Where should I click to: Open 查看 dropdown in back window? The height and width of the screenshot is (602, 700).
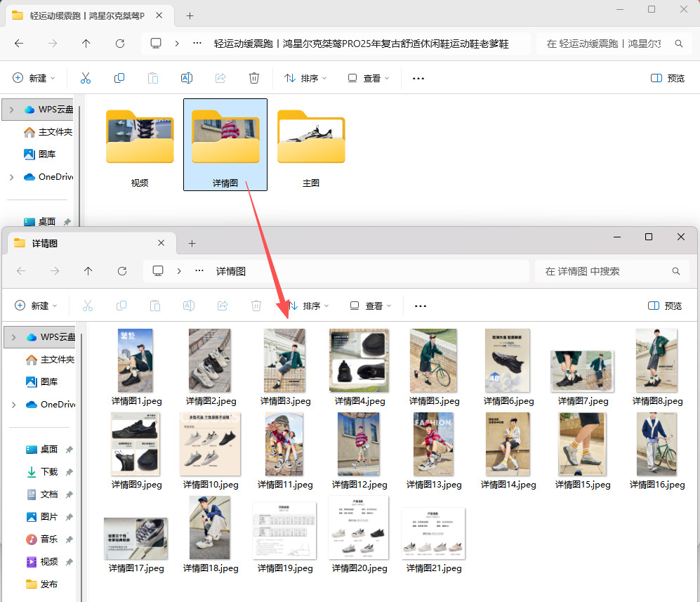(x=369, y=78)
